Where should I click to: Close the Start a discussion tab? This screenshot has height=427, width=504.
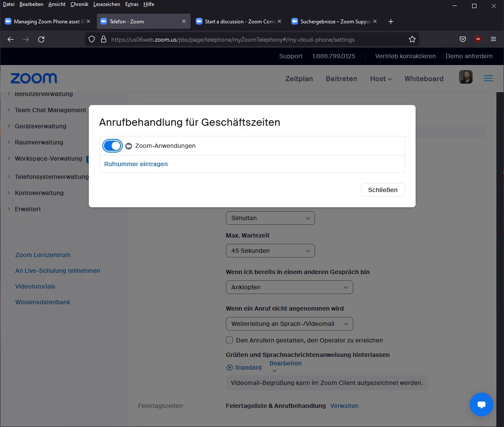279,21
